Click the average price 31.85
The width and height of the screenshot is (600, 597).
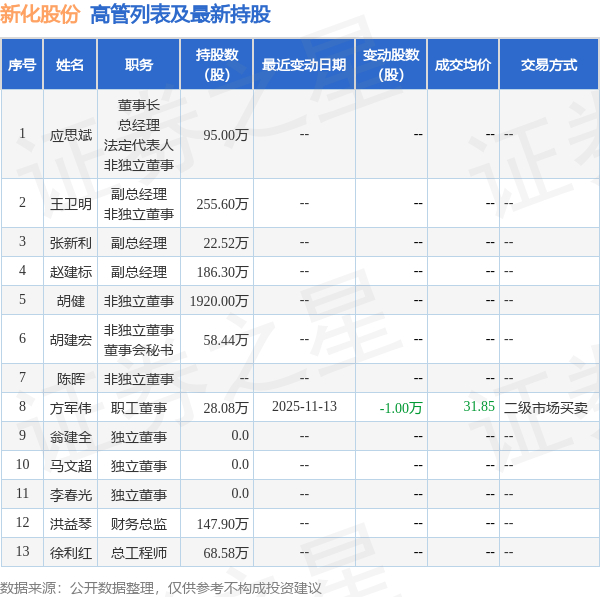(479, 406)
